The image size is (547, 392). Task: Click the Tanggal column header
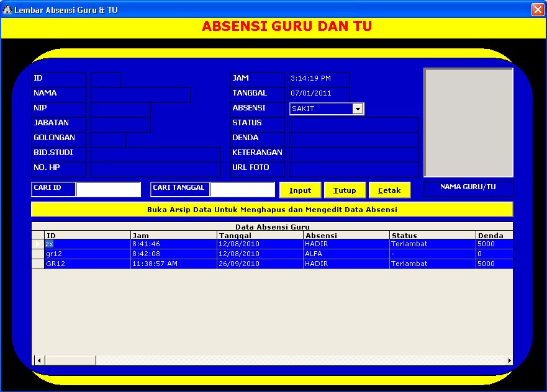tap(260, 235)
